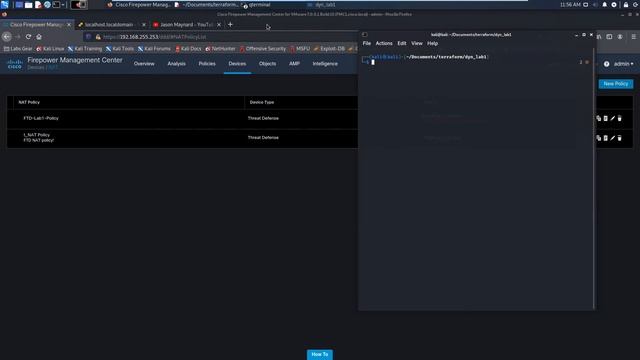Click NAT Policy column header

pyautogui.click(x=29, y=102)
